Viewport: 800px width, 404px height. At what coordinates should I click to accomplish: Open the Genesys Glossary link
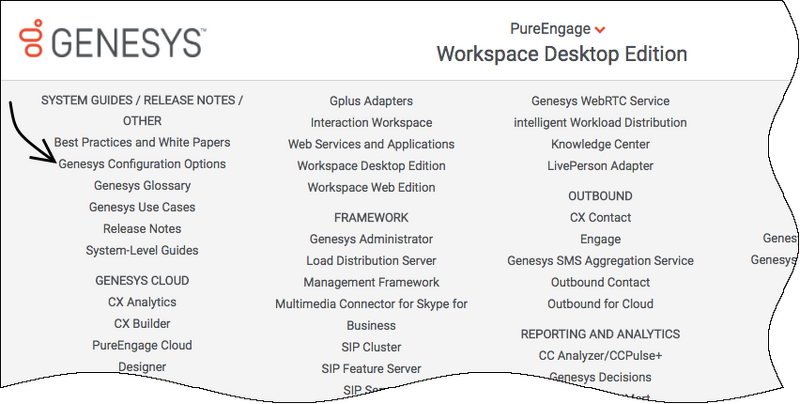point(142,186)
